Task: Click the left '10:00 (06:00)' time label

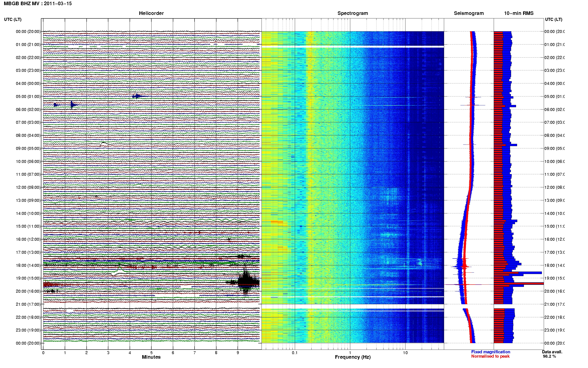Action: [28, 161]
